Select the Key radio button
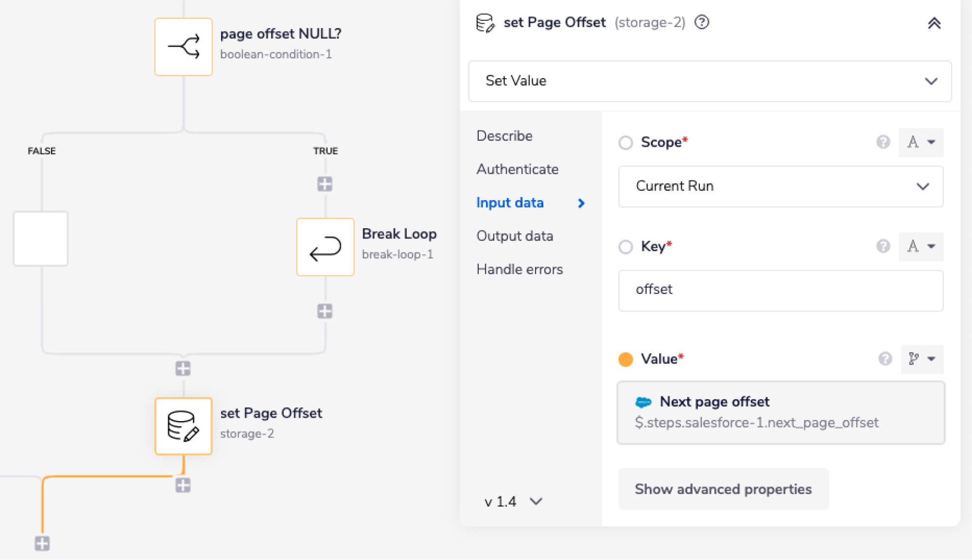This screenshot has height=560, width=972. coord(625,247)
